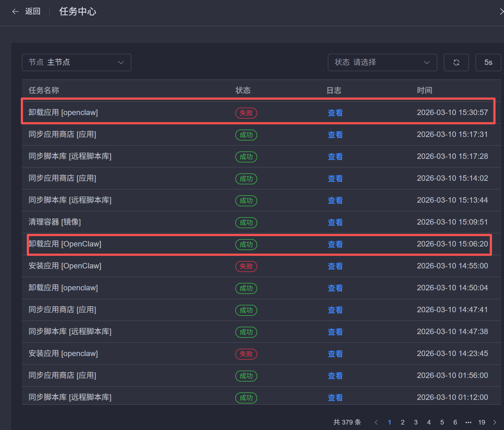Click success badge for 15:17:31 app store sync
This screenshot has width=504, height=430.
tap(246, 135)
